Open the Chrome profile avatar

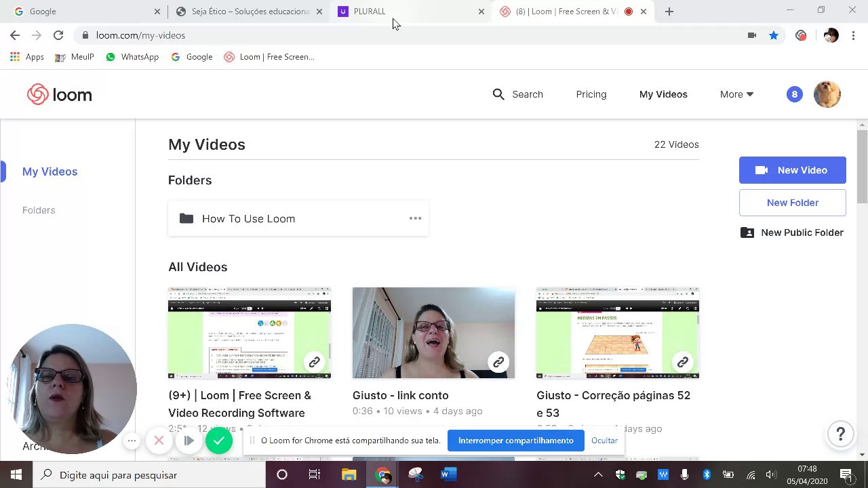[831, 35]
